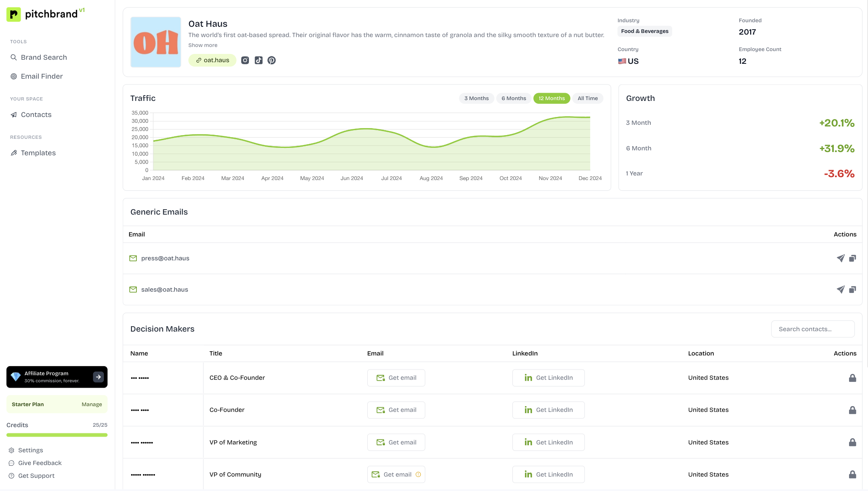
Task: Get LinkedIn for VP of Community
Action: point(548,475)
